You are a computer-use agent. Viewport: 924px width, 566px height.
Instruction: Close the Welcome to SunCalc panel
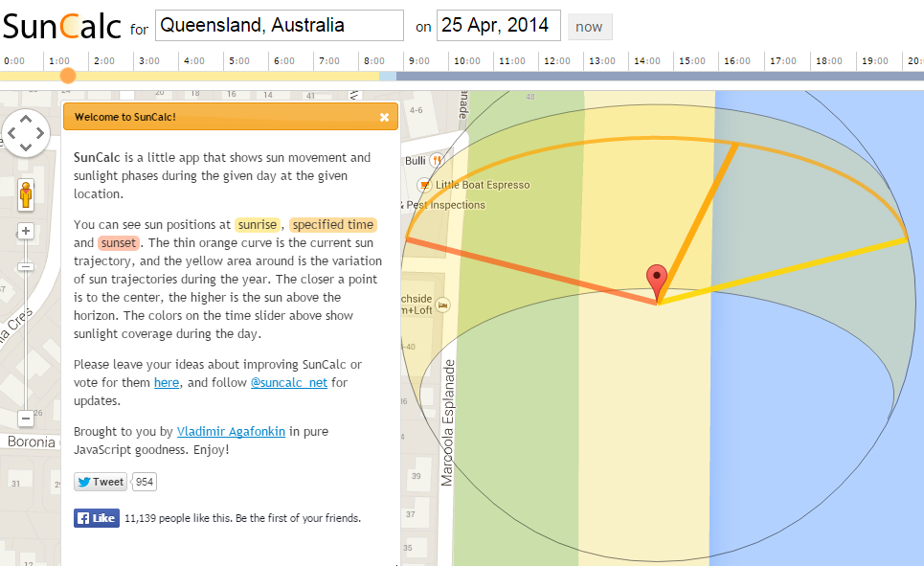384,118
